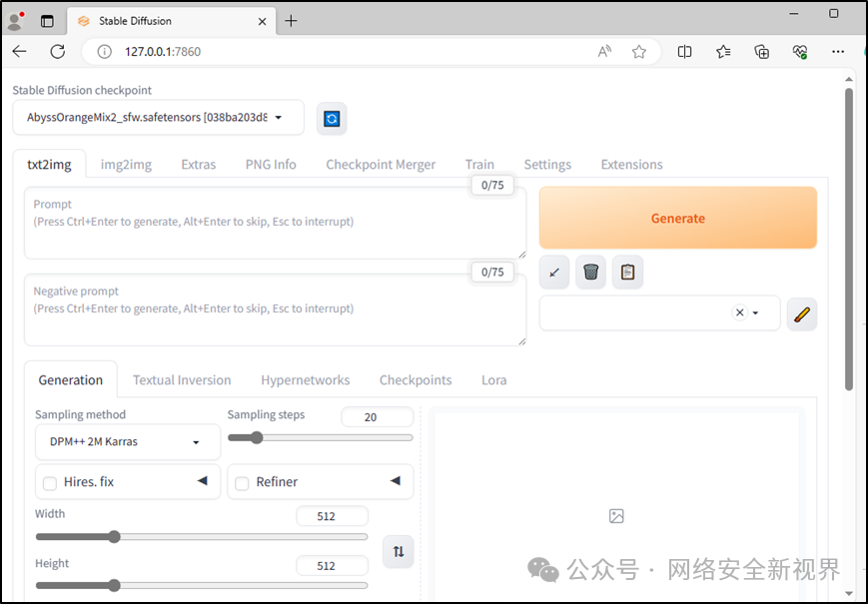Add page to favorites star
This screenshot has width=868, height=604.
pos(639,52)
